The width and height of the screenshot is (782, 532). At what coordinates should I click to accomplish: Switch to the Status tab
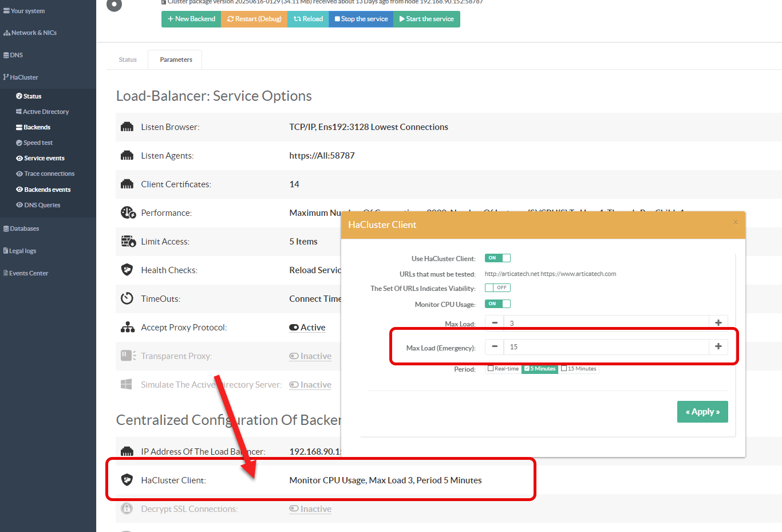(x=128, y=60)
